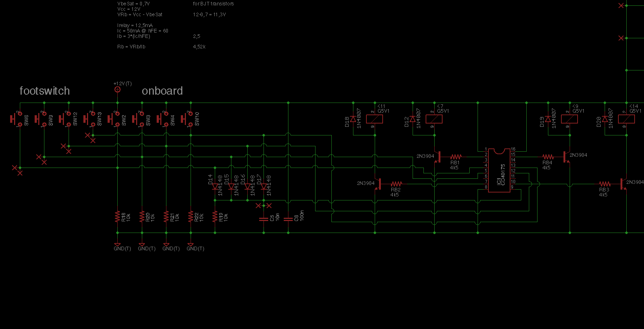
Task: Select the D17 1N4148 diode
Action: [x=264, y=186]
